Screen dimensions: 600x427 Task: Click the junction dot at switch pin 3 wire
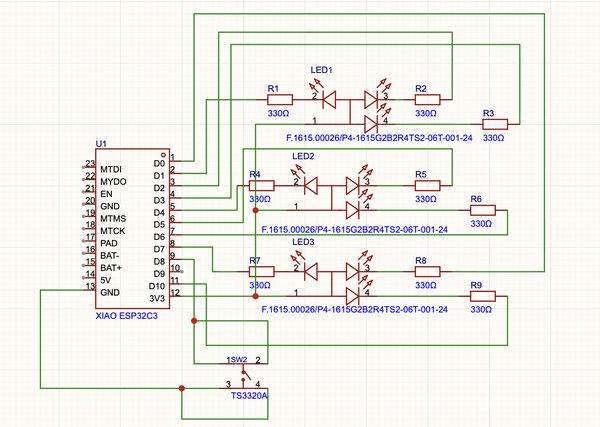pos(182,388)
